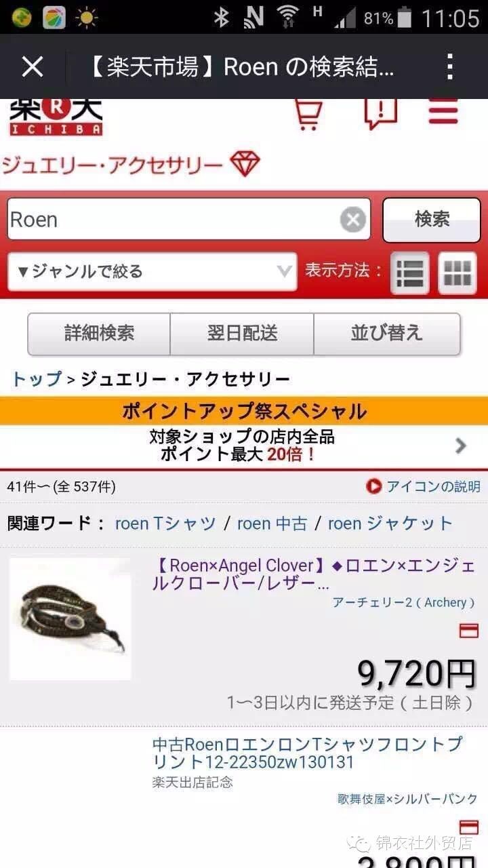488x868 pixels.
Task: Switch to grid view display
Action: [457, 273]
